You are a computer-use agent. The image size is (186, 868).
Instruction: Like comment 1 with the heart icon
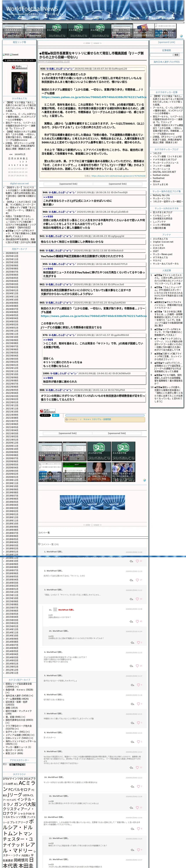click(x=137, y=561)
